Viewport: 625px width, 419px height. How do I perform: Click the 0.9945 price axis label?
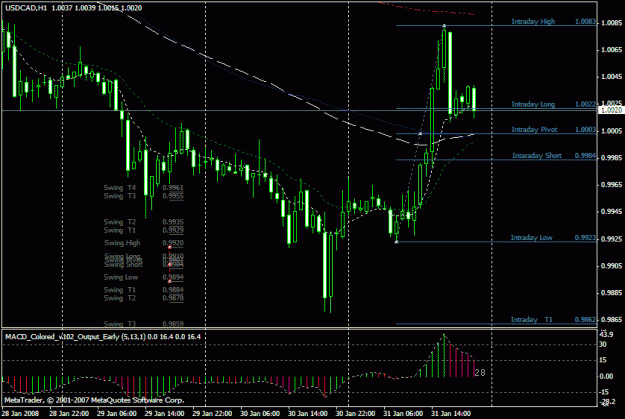click(x=611, y=212)
